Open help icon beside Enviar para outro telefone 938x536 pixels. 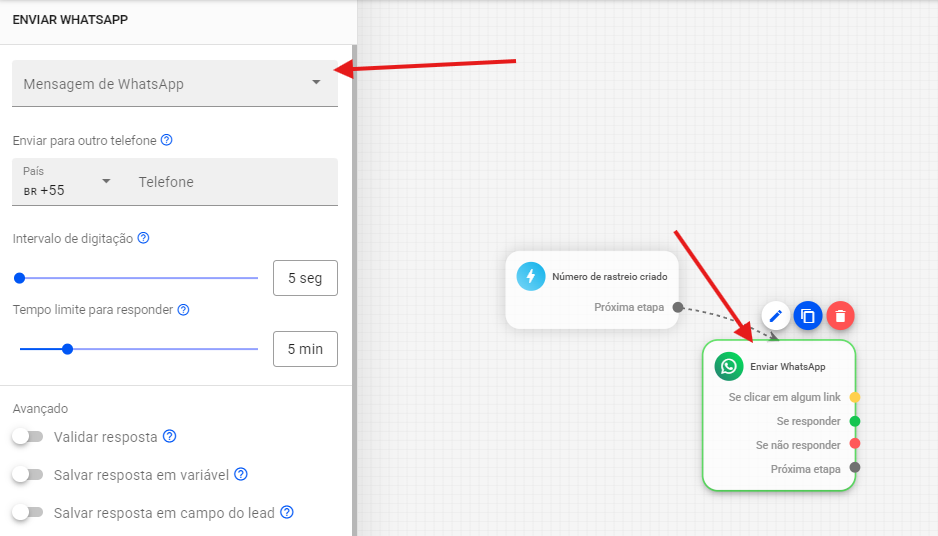pos(167,140)
